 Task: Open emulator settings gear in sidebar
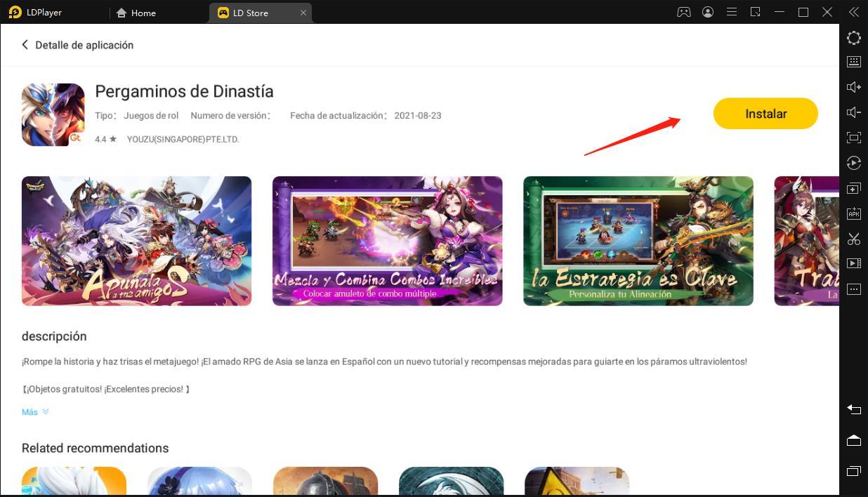coord(854,38)
